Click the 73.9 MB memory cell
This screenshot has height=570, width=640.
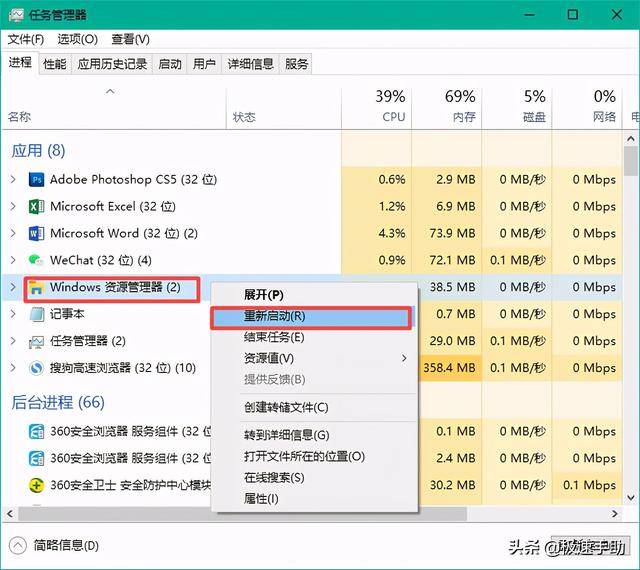tap(447, 233)
